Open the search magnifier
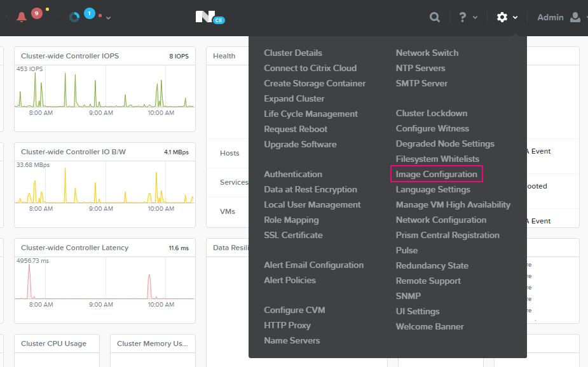The image size is (588, 367). coord(435,17)
